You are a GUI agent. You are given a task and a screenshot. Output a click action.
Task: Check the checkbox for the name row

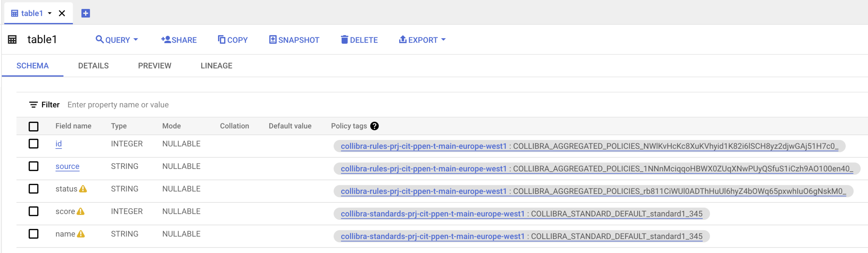pos(33,233)
